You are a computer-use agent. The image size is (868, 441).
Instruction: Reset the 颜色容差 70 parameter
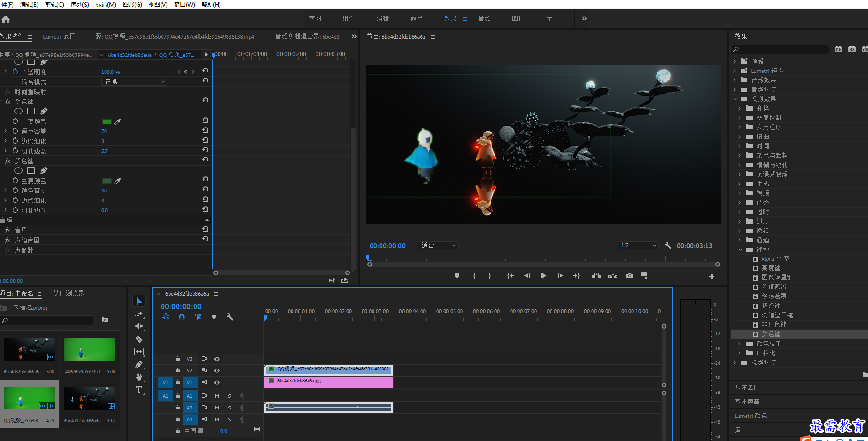205,130
